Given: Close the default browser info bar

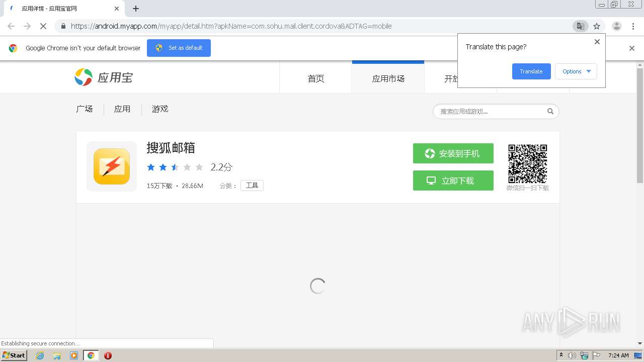Looking at the screenshot, I should click(x=632, y=48).
